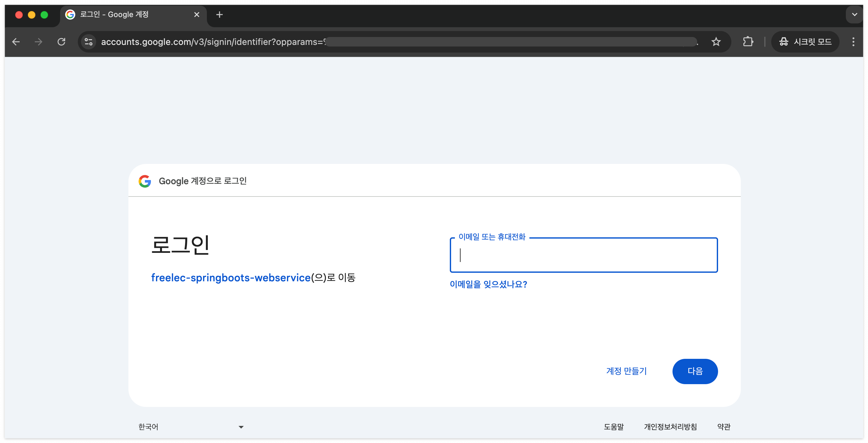Select the 로그인 - Google 계정 tab
868x443 pixels.
(x=128, y=15)
